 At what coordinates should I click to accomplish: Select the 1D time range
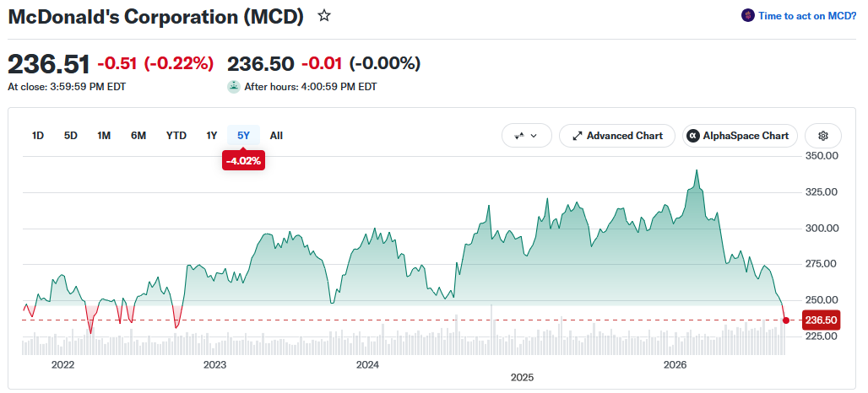pyautogui.click(x=38, y=136)
